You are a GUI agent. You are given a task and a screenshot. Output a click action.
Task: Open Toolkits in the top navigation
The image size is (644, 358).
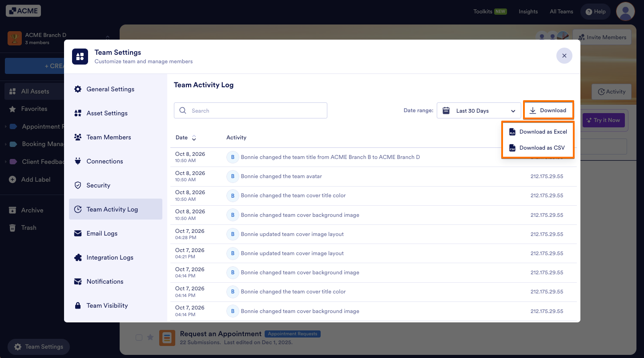coord(490,12)
